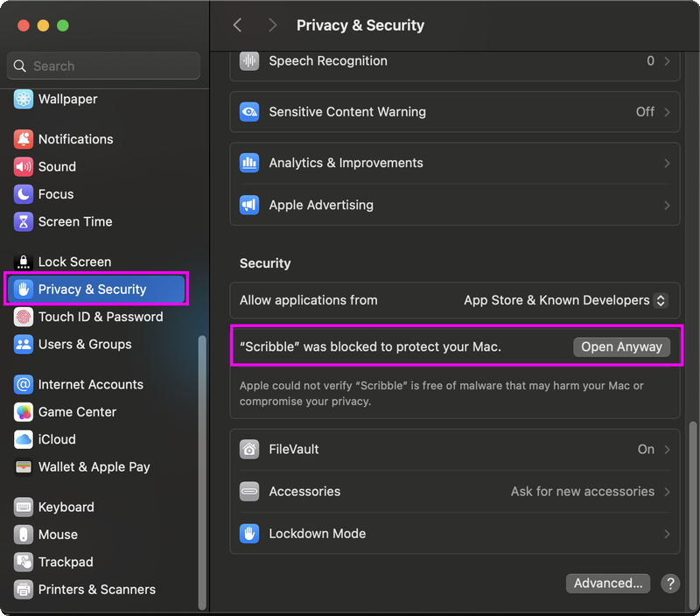Go forward with the right arrow

click(272, 25)
